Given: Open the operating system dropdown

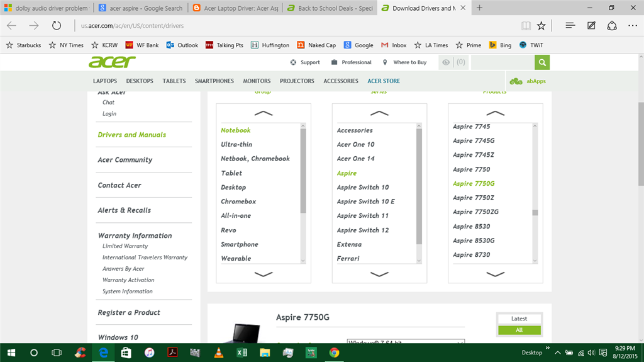Looking at the screenshot, I should 406,341.
